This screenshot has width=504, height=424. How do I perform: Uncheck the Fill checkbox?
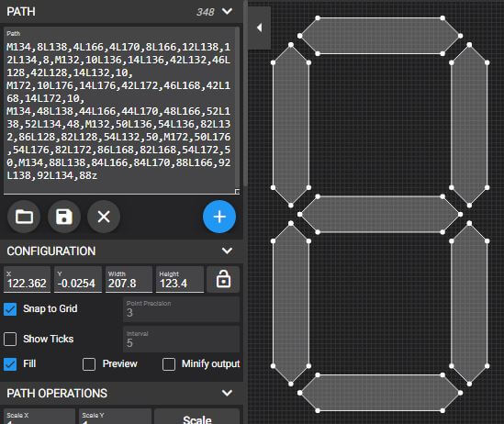[x=10, y=364]
